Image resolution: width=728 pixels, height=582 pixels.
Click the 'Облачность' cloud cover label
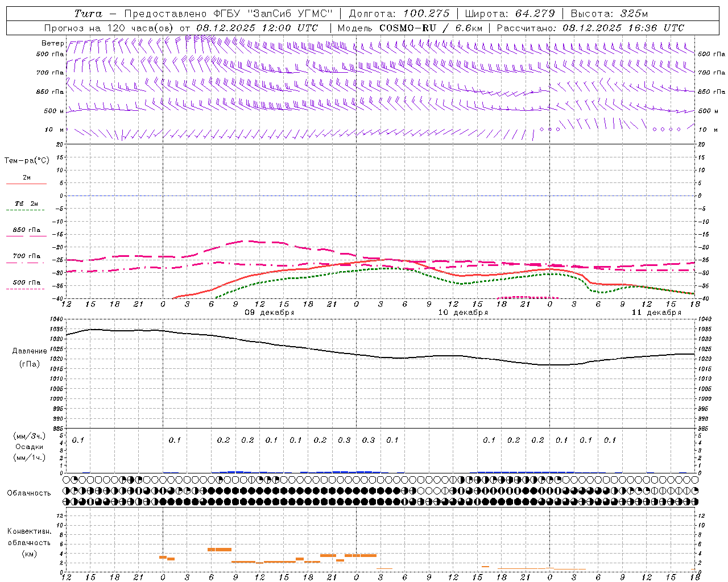[x=29, y=493]
